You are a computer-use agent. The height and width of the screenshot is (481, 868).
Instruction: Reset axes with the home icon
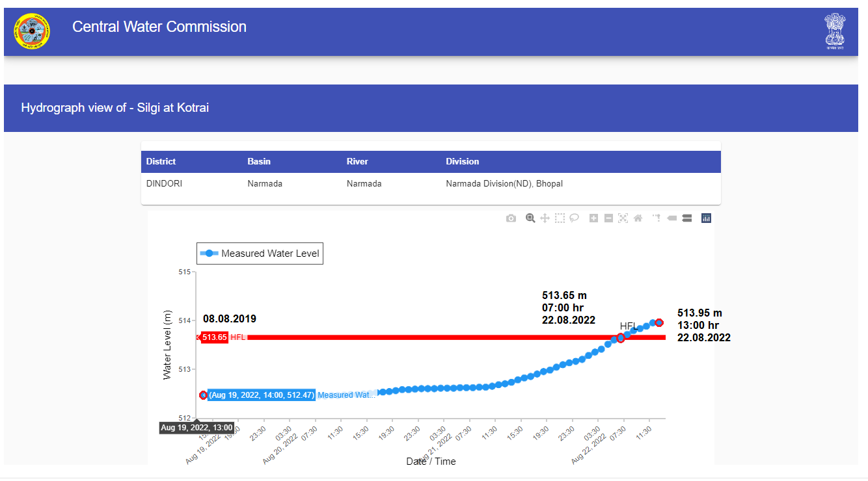point(638,218)
